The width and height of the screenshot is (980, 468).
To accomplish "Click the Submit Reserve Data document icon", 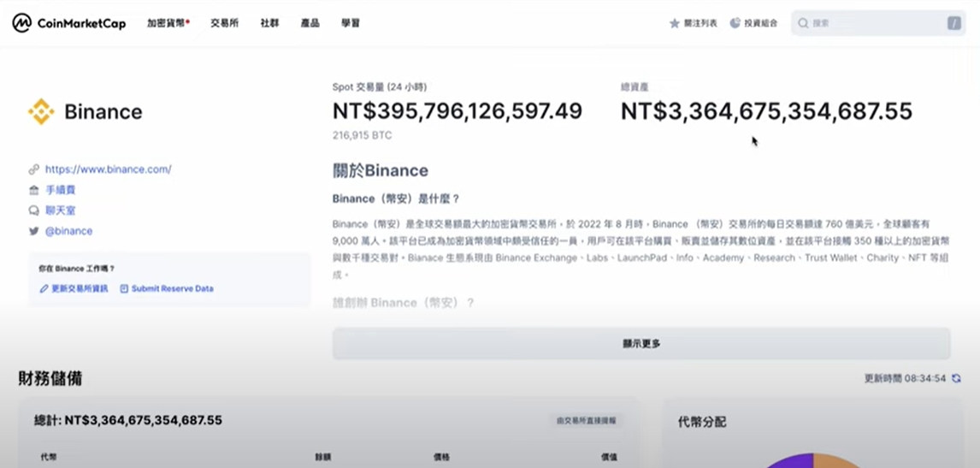I will [124, 288].
